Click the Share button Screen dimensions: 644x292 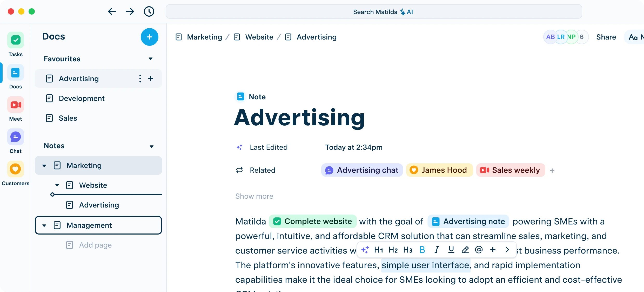(x=606, y=37)
